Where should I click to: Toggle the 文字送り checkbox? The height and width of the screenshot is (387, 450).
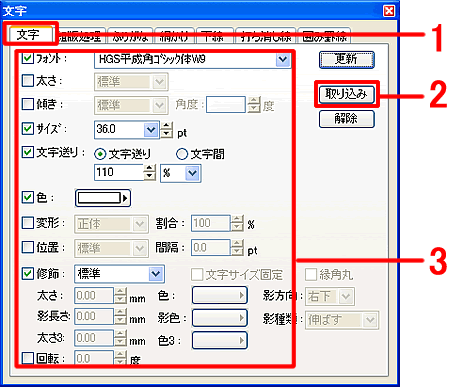(28, 152)
